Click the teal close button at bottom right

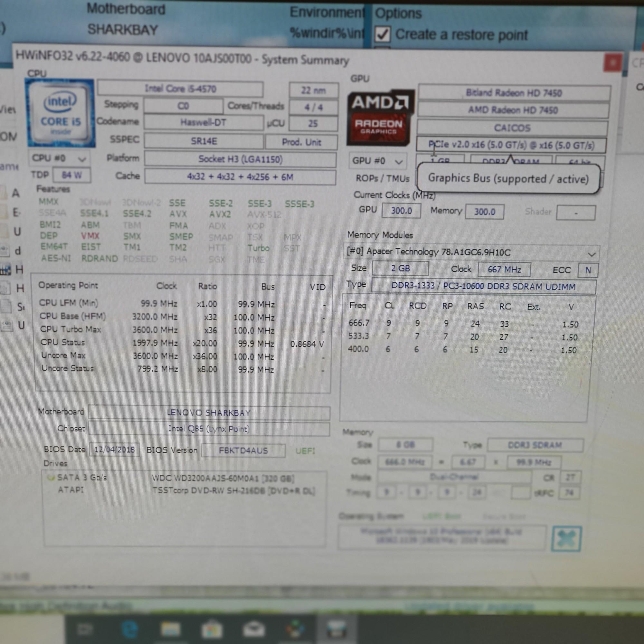tap(566, 539)
